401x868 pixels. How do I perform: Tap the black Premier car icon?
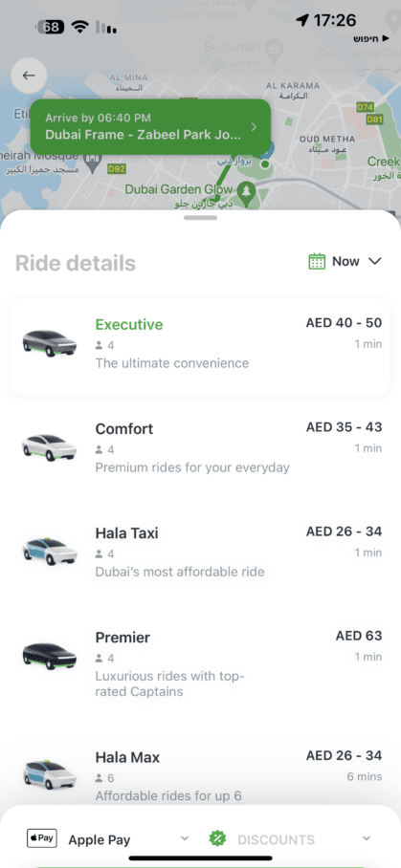pyautogui.click(x=50, y=656)
